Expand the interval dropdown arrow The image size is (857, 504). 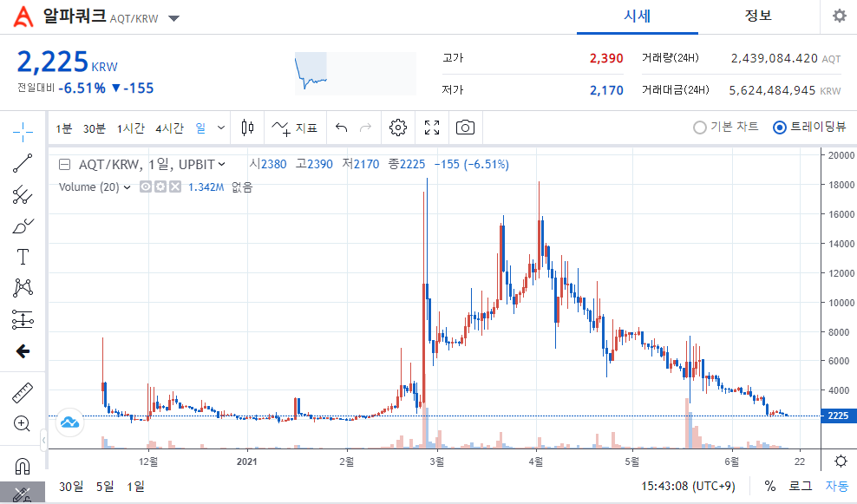click(x=221, y=128)
